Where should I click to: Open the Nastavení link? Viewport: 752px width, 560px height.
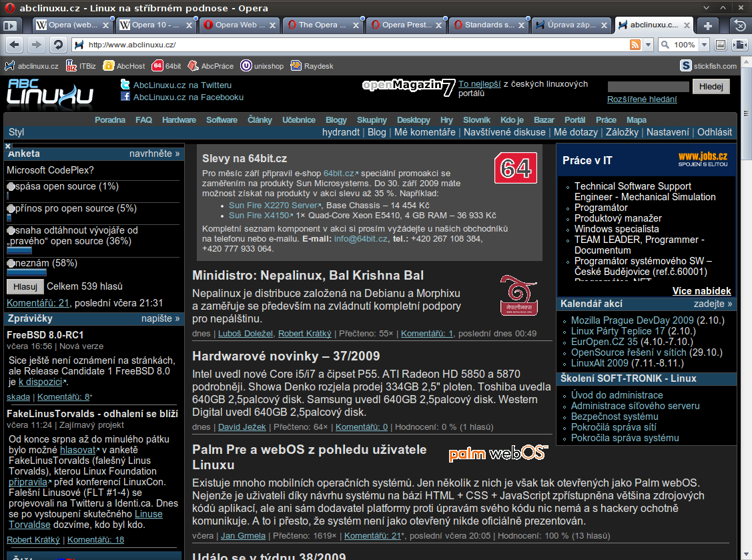pos(667,132)
